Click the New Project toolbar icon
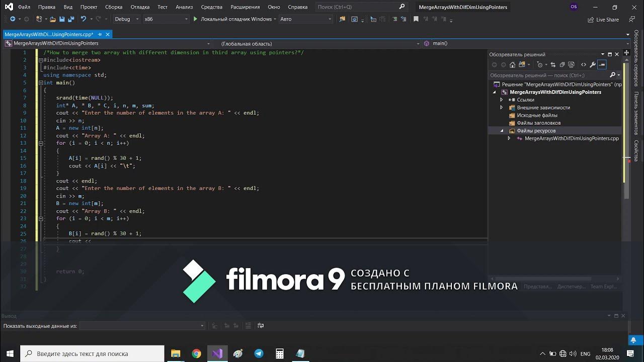 [39, 19]
